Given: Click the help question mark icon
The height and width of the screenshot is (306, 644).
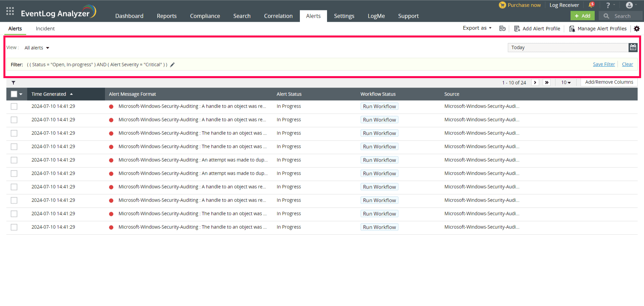Looking at the screenshot, I should click(x=608, y=5).
